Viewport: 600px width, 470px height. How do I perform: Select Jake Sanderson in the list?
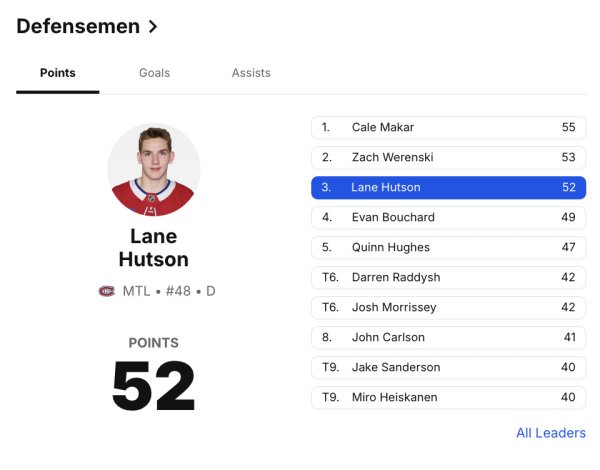[x=448, y=368]
